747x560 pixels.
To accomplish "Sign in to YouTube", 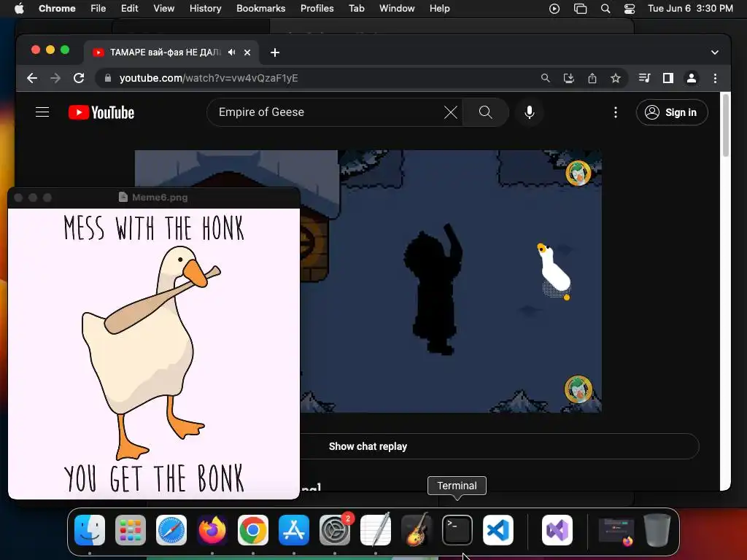I will coord(672,112).
